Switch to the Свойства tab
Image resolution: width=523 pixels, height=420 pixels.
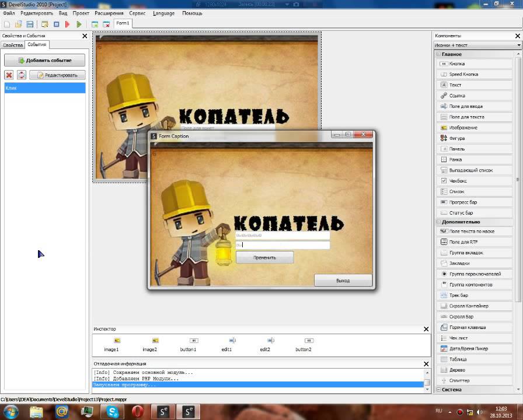point(13,45)
